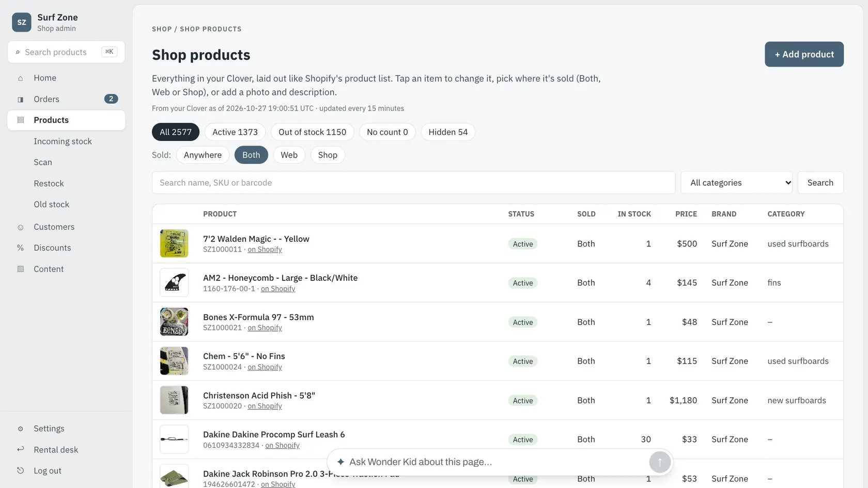The width and height of the screenshot is (868, 488).
Task: Filter by No count 0
Action: click(388, 132)
